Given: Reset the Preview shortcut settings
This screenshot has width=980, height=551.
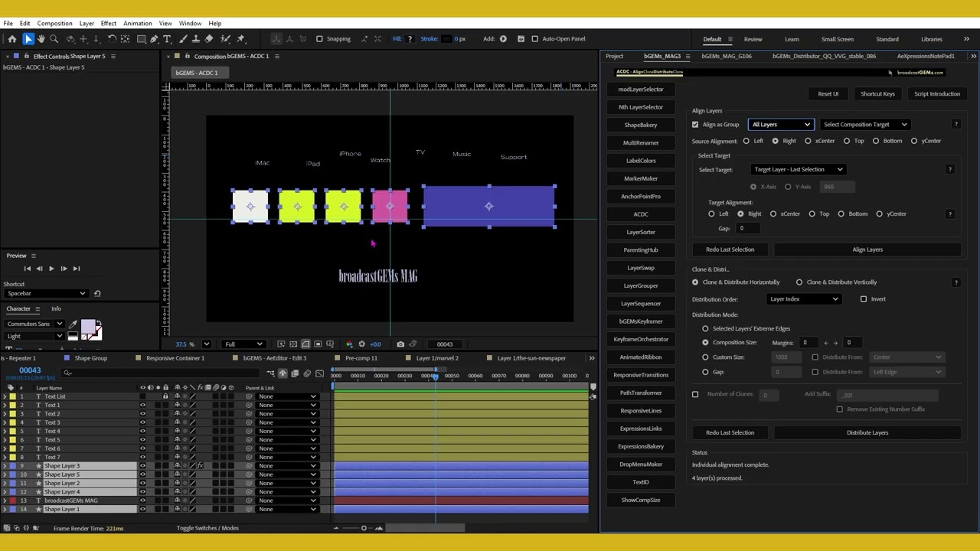Looking at the screenshot, I should 96,293.
